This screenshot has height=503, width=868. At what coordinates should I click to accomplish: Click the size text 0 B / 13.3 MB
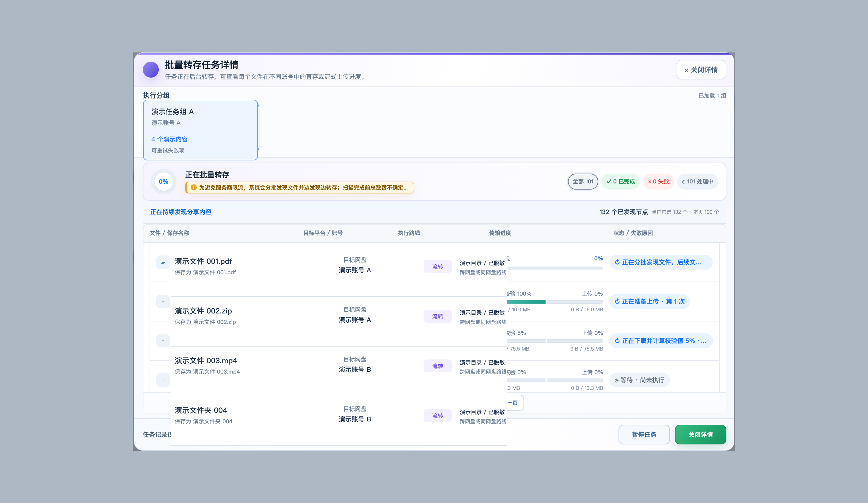pos(587,388)
